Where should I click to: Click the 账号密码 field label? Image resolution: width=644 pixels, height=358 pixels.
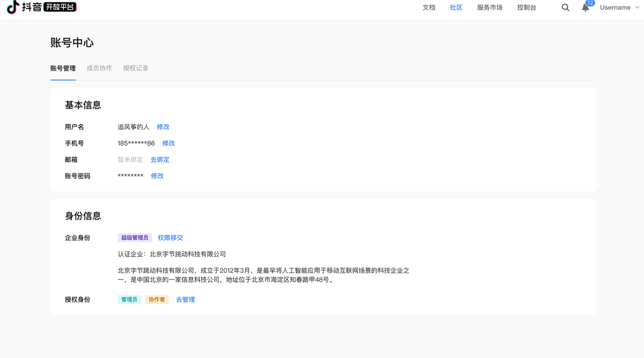pyautogui.click(x=77, y=176)
